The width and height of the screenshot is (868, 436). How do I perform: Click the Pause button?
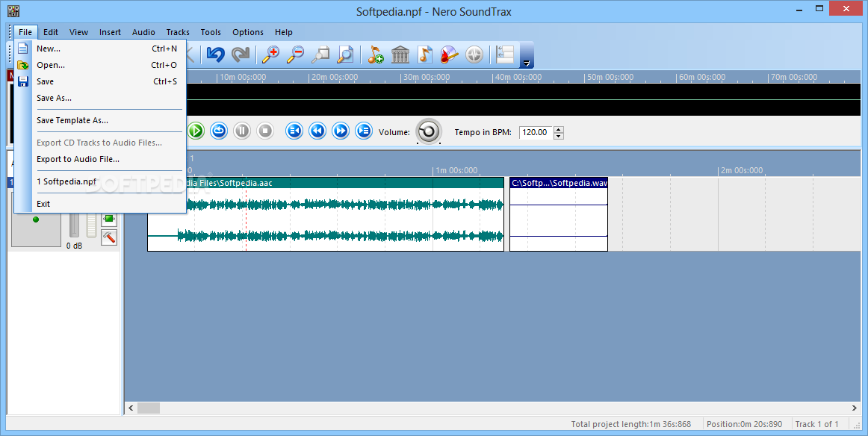(x=242, y=131)
